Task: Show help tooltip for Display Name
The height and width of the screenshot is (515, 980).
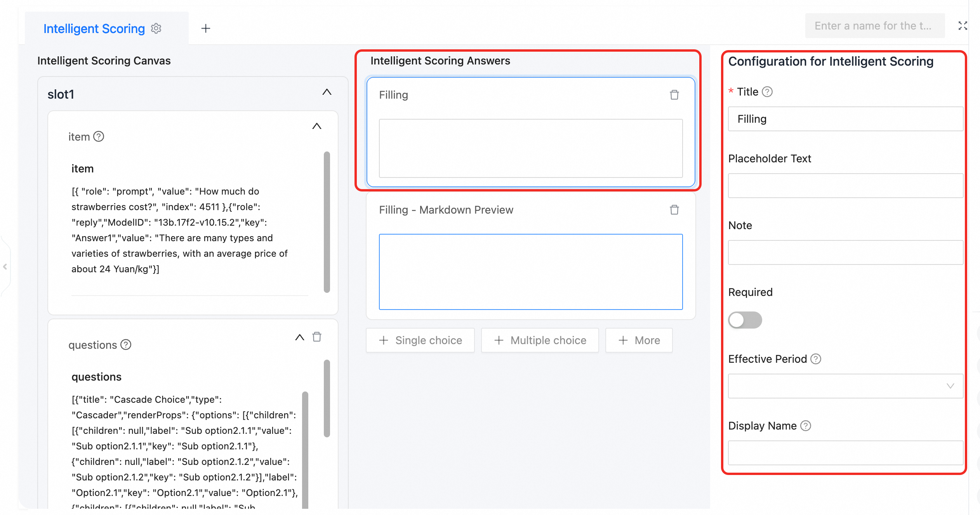Action: coord(806,426)
